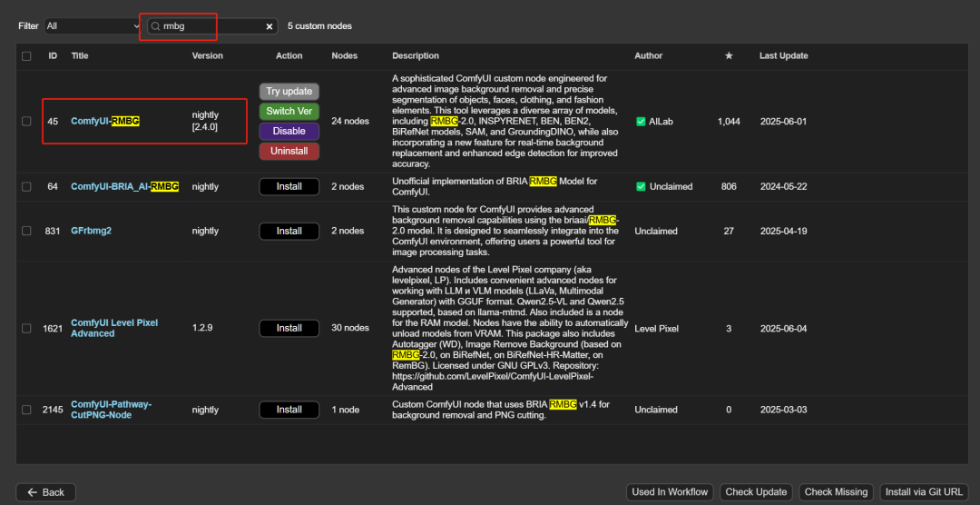Click the 2025-03-03 last update date

point(783,410)
